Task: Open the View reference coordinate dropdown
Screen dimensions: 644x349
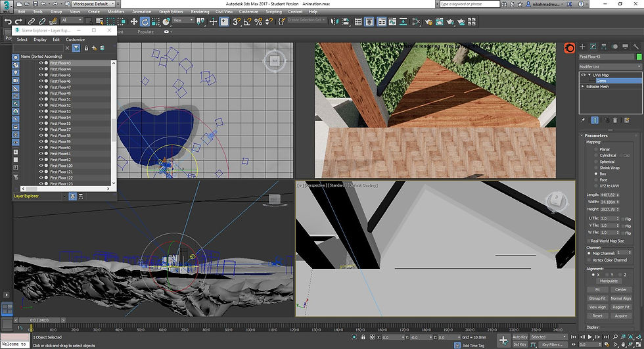Action: tap(183, 20)
